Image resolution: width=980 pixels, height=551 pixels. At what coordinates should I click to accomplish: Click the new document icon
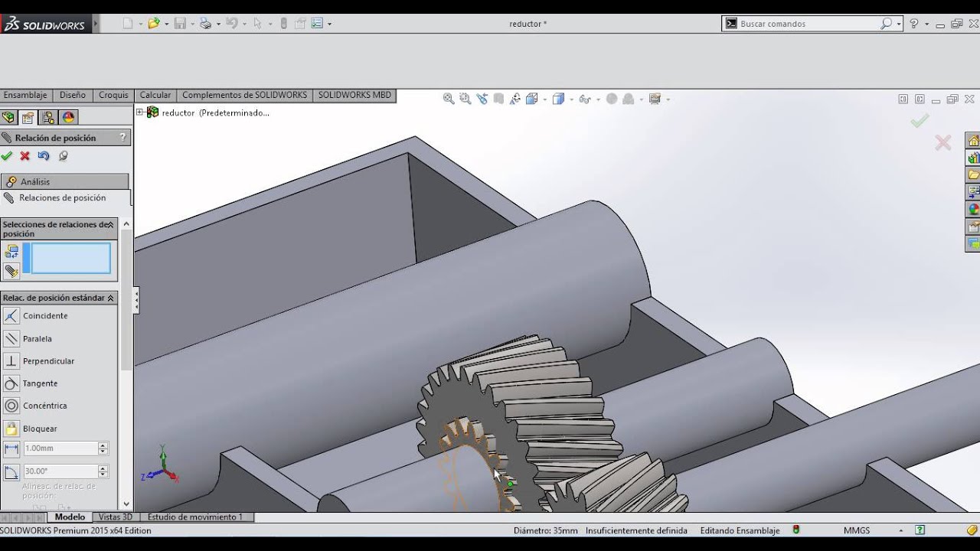128,24
